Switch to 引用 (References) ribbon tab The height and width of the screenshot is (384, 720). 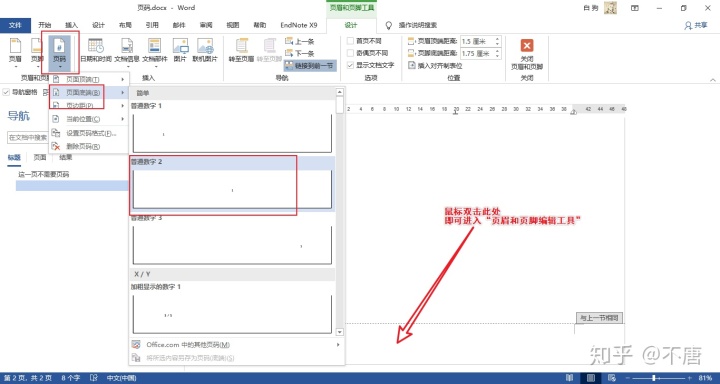[x=152, y=25]
